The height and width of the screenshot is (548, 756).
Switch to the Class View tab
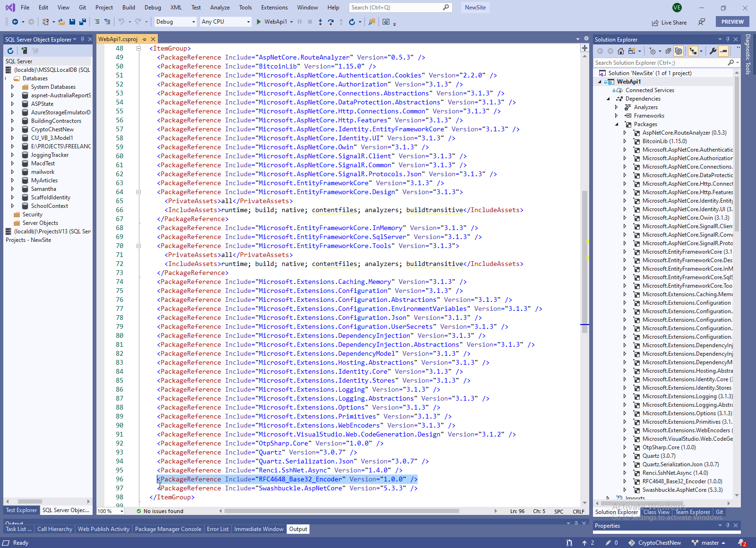[656, 512]
